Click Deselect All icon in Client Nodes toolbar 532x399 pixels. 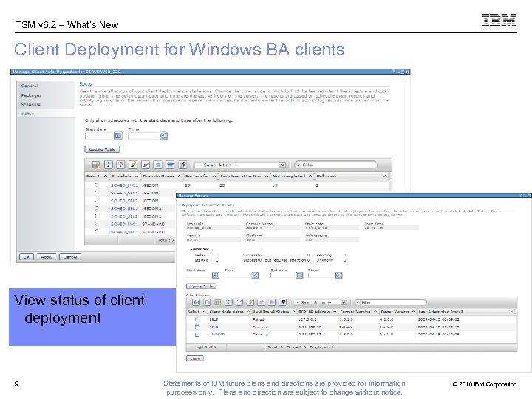(x=207, y=302)
